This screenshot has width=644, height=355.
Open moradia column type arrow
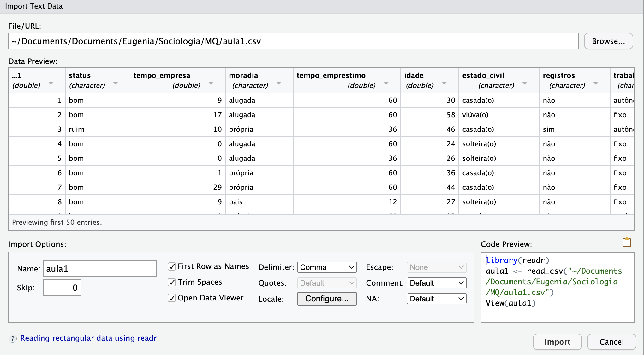point(279,83)
